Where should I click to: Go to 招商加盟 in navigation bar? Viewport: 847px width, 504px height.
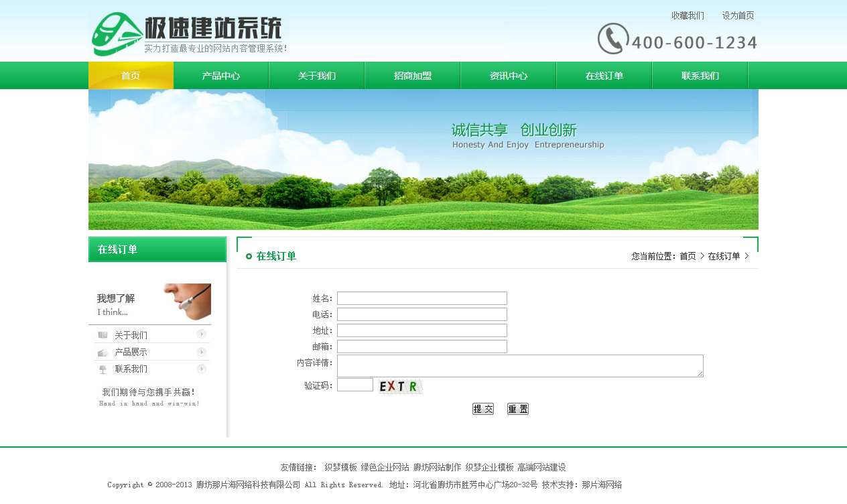pos(413,76)
